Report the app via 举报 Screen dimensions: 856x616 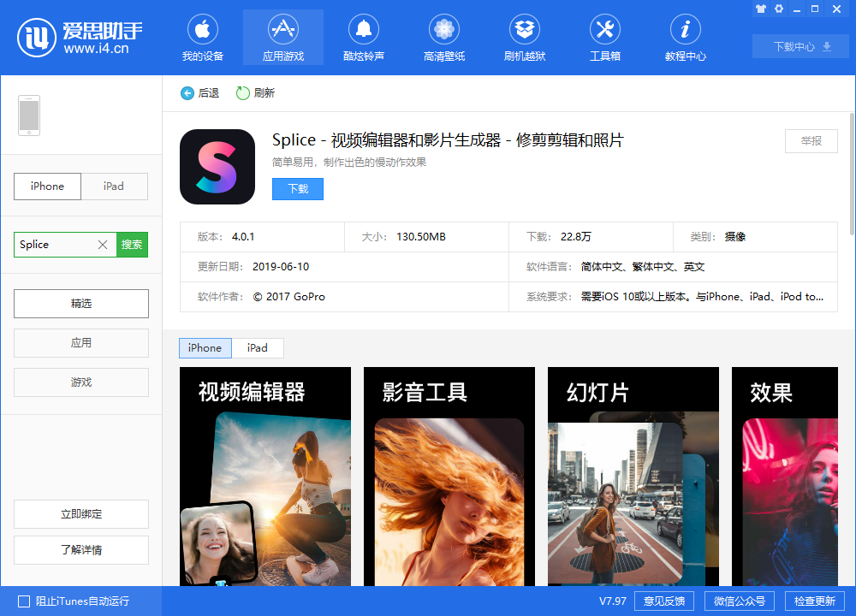[811, 141]
